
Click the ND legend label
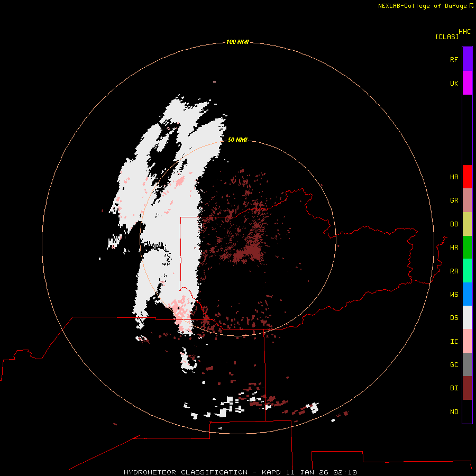tap(454, 411)
